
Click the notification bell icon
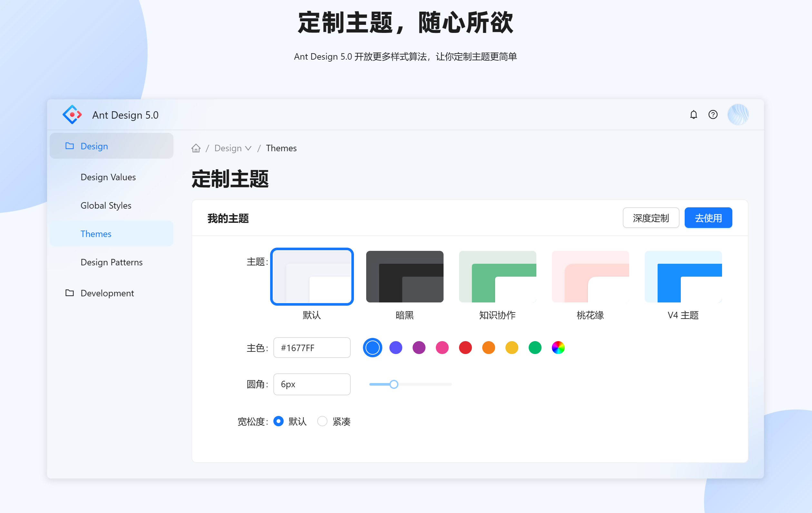[694, 115]
